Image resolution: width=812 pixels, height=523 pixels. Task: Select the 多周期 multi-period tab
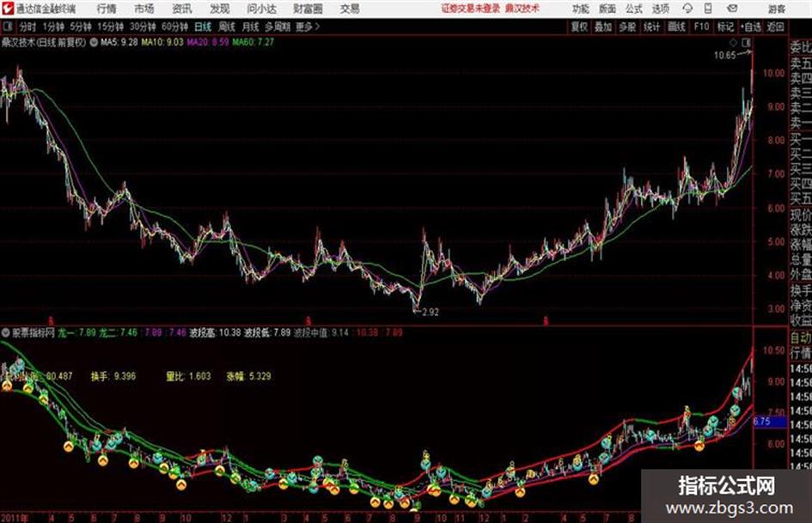pyautogui.click(x=278, y=27)
